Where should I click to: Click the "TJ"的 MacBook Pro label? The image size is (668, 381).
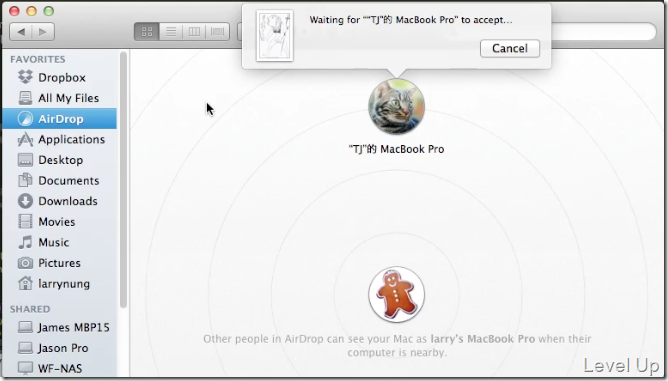coord(397,149)
